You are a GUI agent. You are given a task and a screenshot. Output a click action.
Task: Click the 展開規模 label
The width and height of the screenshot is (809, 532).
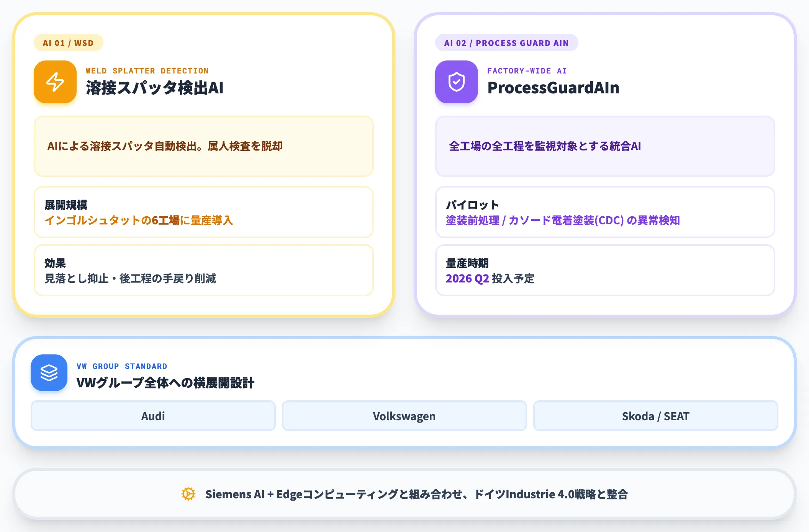66,205
